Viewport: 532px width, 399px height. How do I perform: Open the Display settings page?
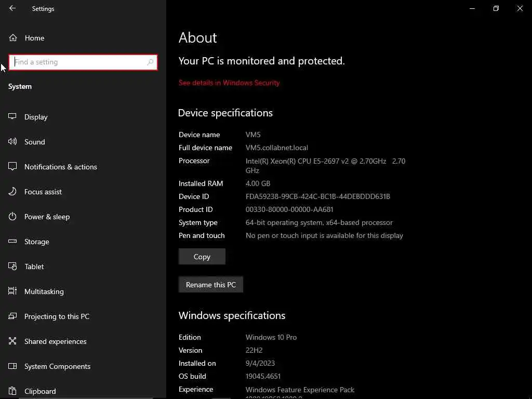36,117
